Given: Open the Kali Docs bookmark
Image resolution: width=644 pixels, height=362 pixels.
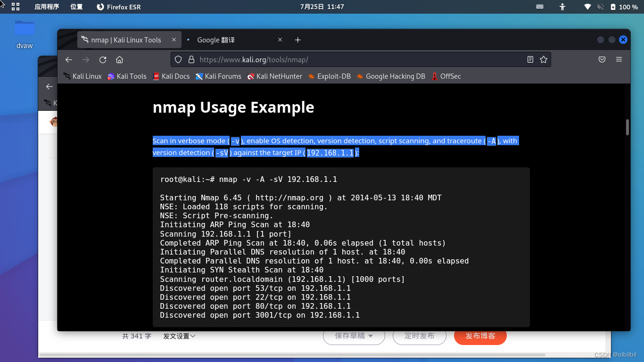Looking at the screenshot, I should pyautogui.click(x=171, y=76).
